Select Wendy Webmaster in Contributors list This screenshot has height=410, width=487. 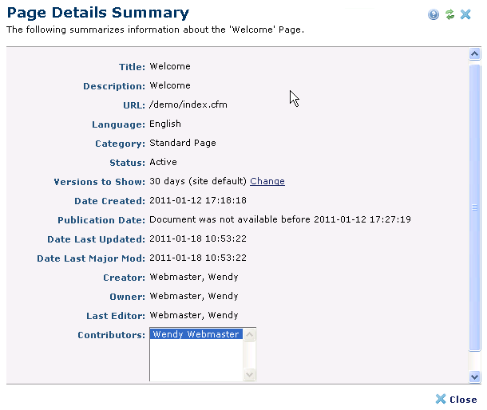point(196,334)
